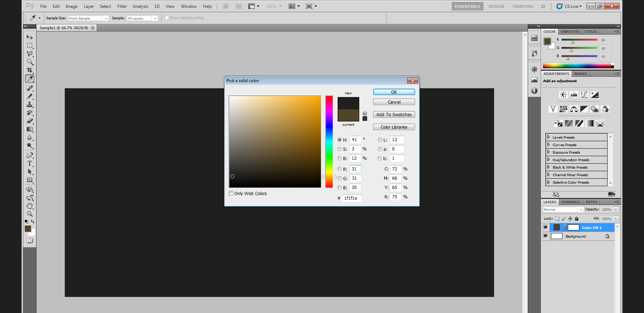This screenshot has height=313, width=644.
Task: Open the CS Live dropdown
Action: 569,6
